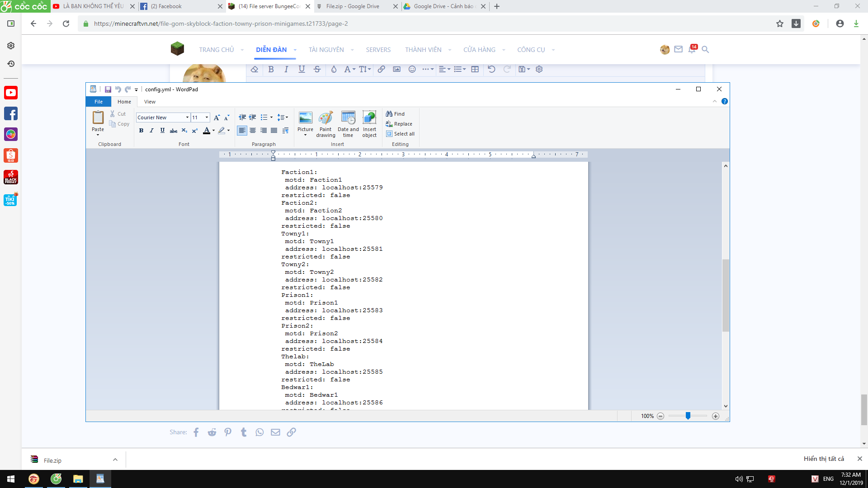Click Select all in the Editing group

[x=400, y=134]
